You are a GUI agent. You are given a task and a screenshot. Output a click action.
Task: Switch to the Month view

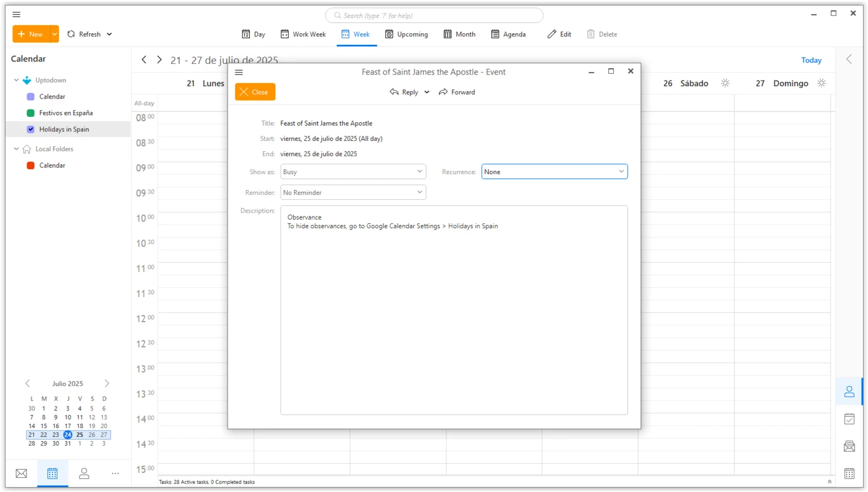tap(459, 34)
